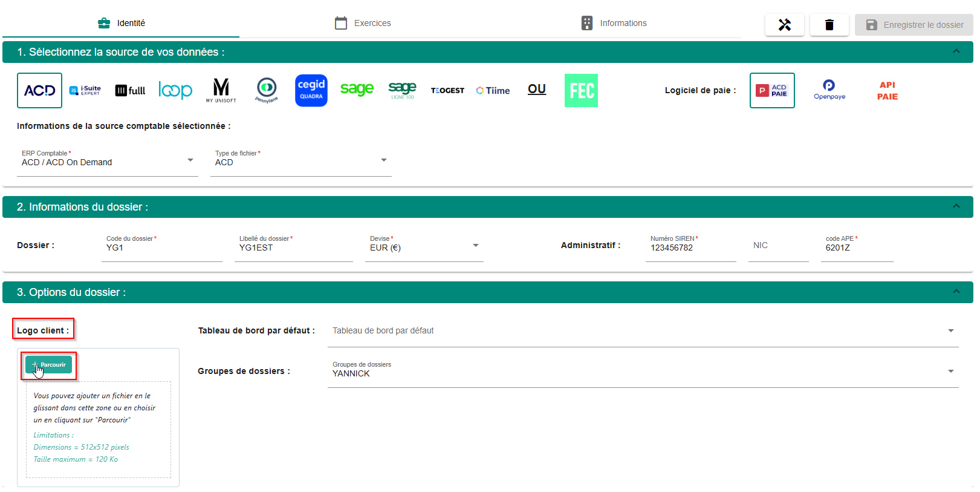980x492 pixels.
Task: Collapse the data source section
Action: click(x=956, y=51)
